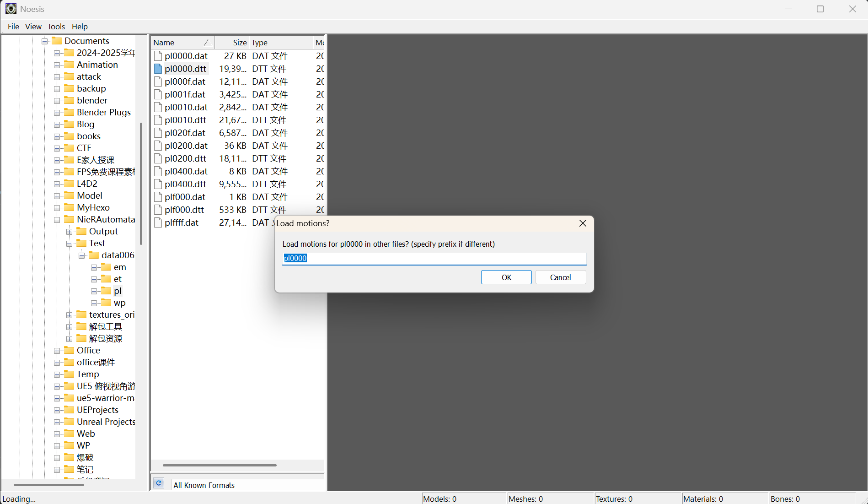Expand the Unreal Projects folder node
The width and height of the screenshot is (868, 504).
[57, 422]
